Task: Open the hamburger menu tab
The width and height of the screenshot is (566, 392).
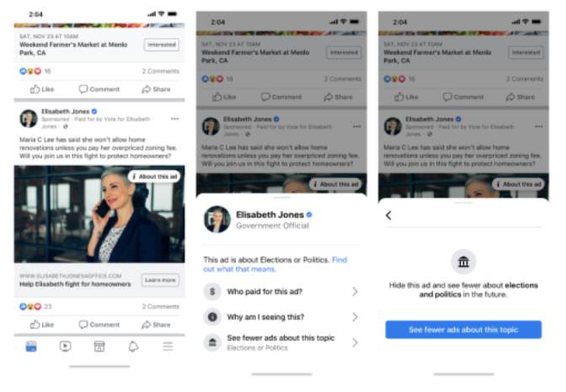Action: [168, 347]
